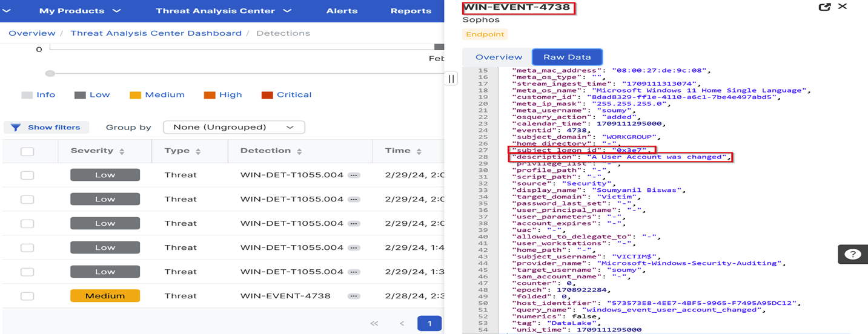Click the Medium severity badge in table

coord(105,296)
